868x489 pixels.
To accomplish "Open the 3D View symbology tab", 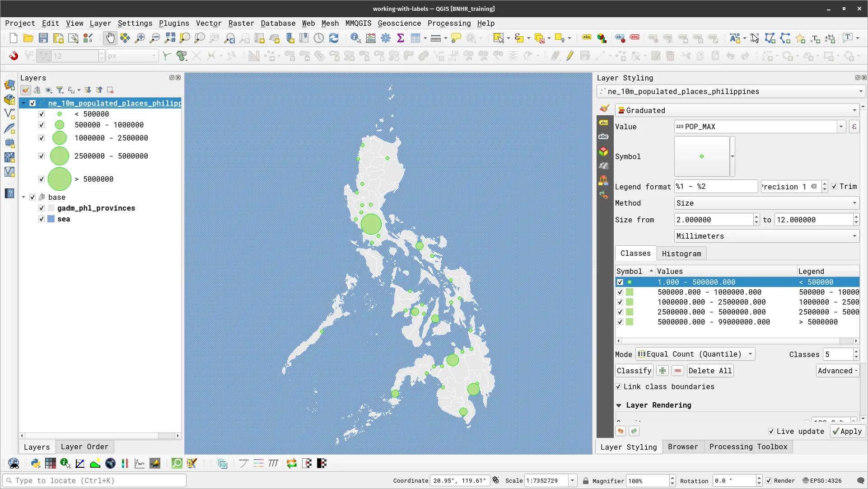I will coord(604,151).
